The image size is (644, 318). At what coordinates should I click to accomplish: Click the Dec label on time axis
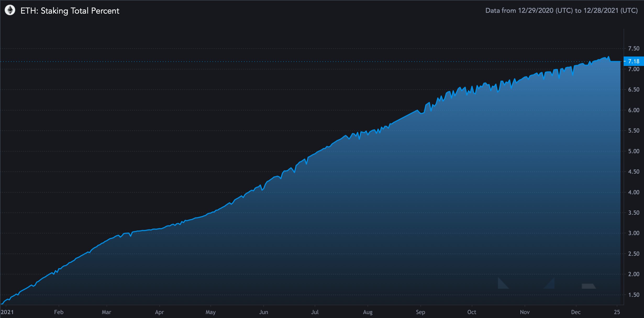click(x=576, y=312)
